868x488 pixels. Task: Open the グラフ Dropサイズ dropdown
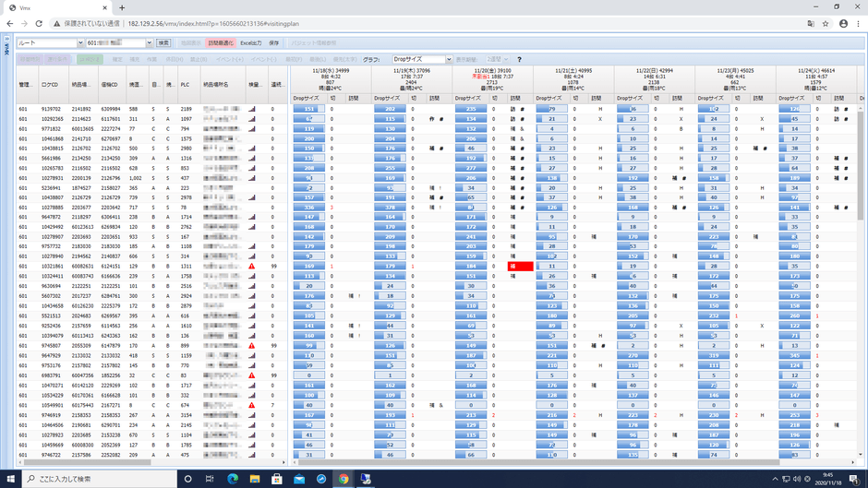(x=422, y=59)
